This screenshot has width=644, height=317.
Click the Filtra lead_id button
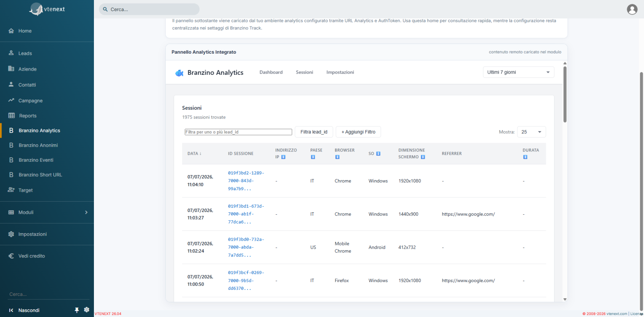[x=314, y=132]
